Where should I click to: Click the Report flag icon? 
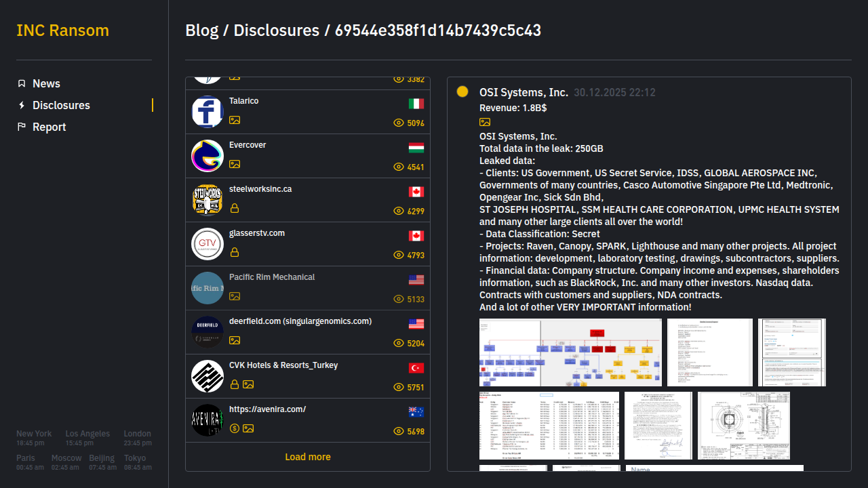22,127
